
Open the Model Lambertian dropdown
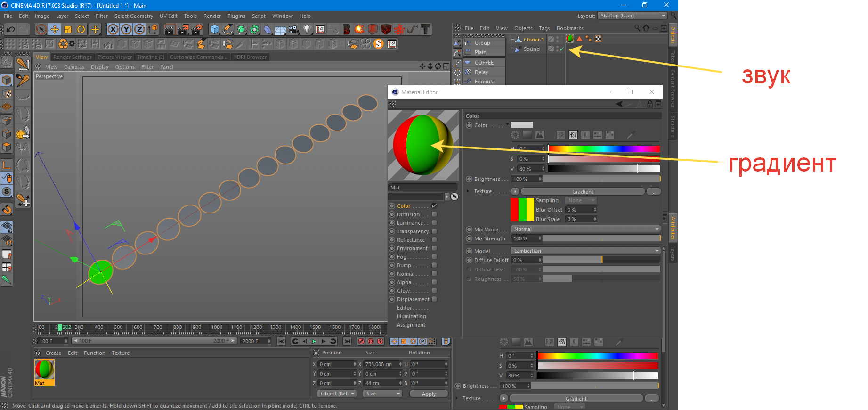(586, 251)
